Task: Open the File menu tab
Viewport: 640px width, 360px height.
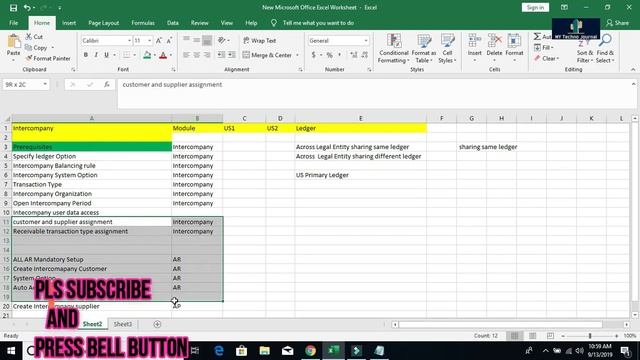Action: point(13,23)
